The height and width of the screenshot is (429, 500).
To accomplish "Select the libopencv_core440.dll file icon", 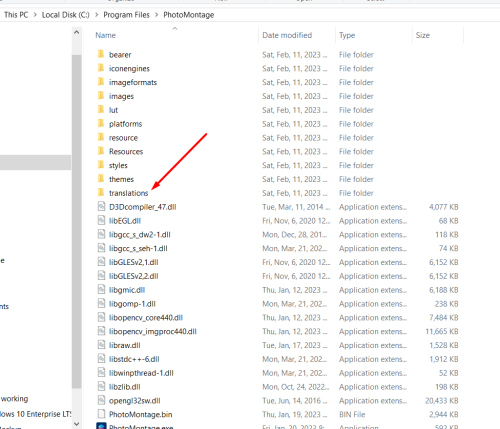I will 101,317.
